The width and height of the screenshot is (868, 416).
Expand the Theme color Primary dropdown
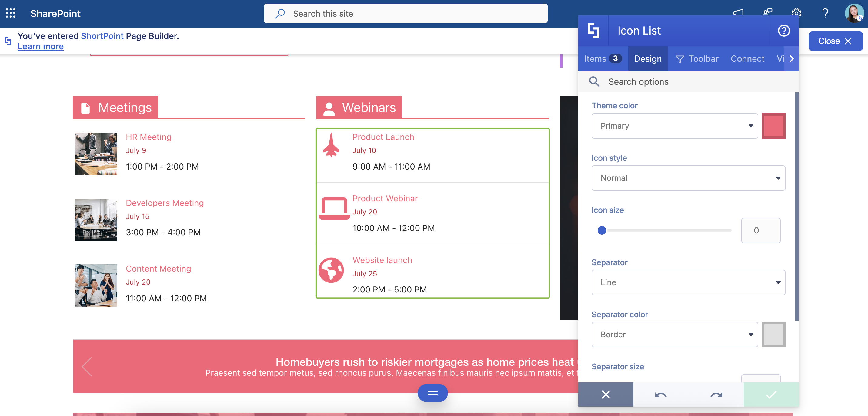[x=675, y=126]
